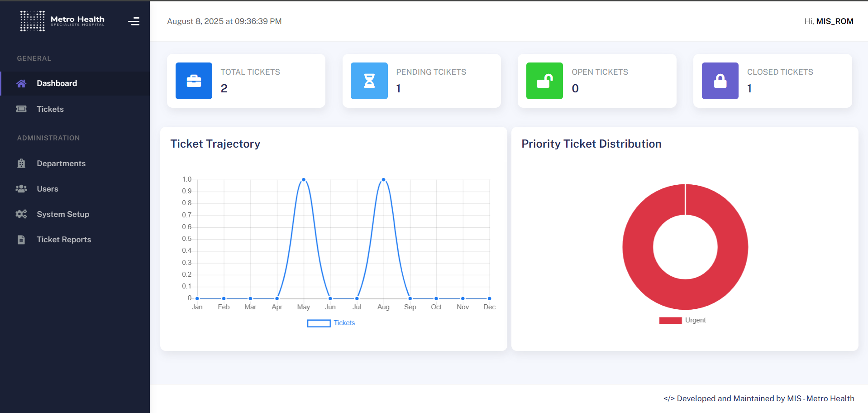
Task: Click the Total Tickets briefcase icon
Action: 194,81
